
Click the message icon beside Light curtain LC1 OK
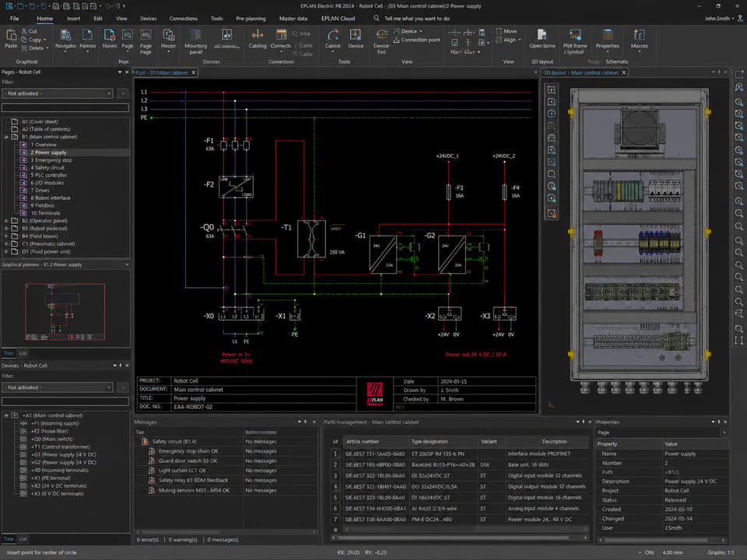click(152, 471)
